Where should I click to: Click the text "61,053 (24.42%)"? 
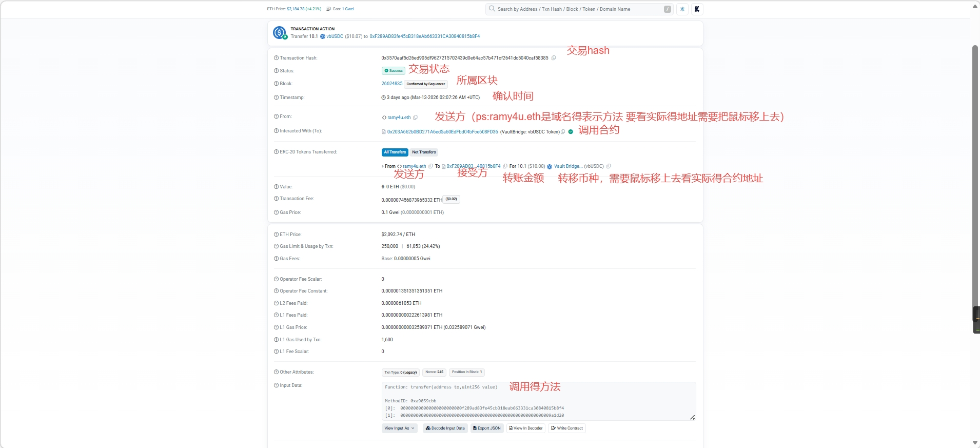[423, 246]
